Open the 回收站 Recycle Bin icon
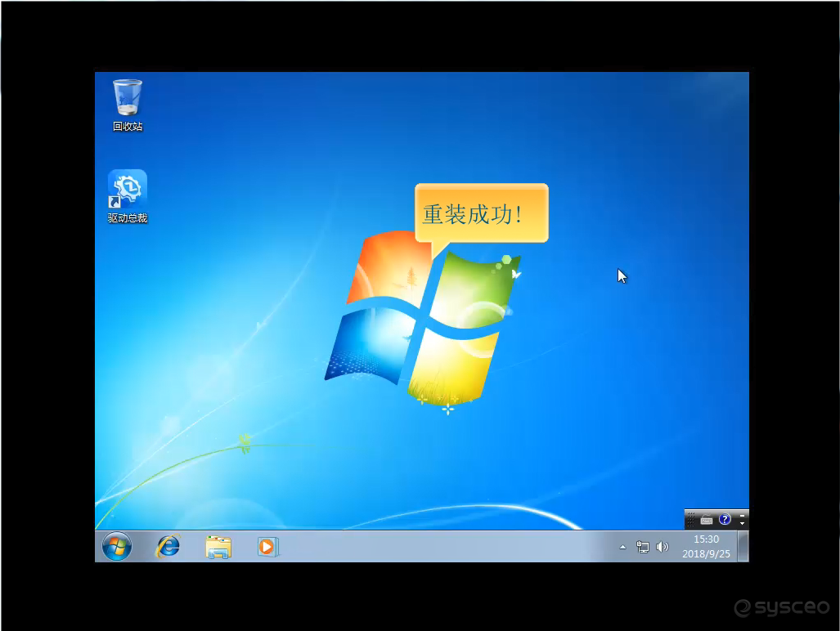The image size is (840, 631). tap(128, 105)
